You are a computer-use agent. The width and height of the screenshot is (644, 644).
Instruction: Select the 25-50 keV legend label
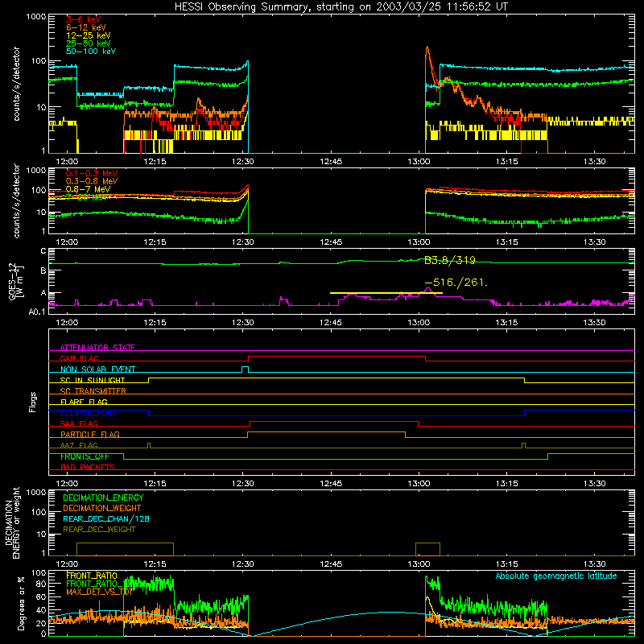[89, 43]
